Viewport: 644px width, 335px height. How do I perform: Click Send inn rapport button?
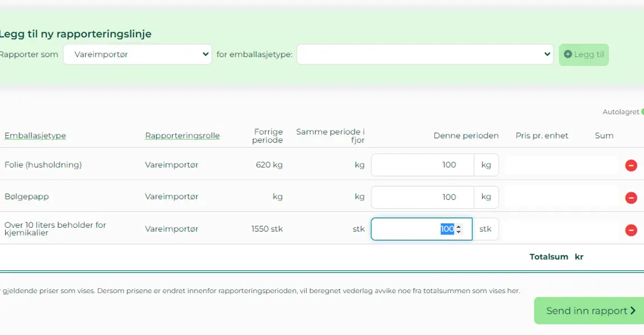pos(590,311)
